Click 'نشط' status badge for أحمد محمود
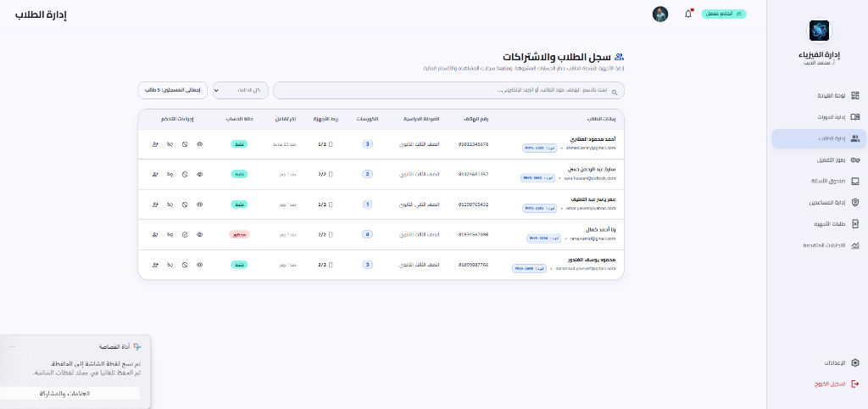Image resolution: width=868 pixels, height=409 pixels. click(x=239, y=144)
